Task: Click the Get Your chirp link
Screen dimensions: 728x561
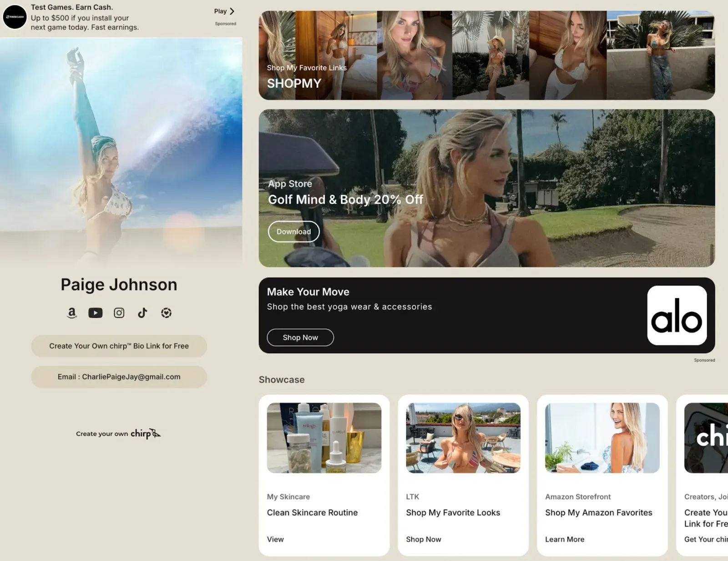Action: (705, 539)
